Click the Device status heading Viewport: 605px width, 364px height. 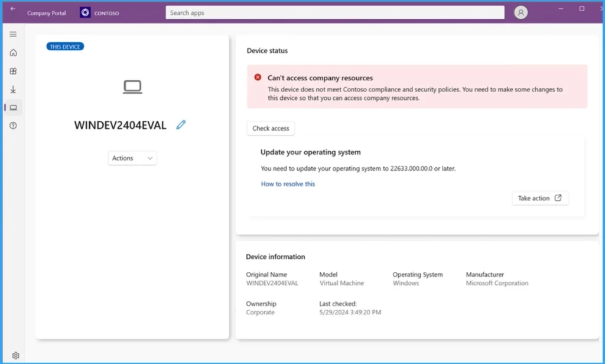pyautogui.click(x=267, y=51)
